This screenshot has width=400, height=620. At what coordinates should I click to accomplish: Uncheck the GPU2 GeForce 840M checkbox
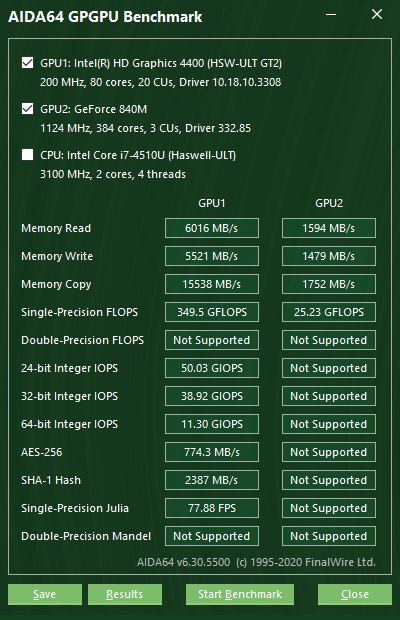tap(27, 109)
